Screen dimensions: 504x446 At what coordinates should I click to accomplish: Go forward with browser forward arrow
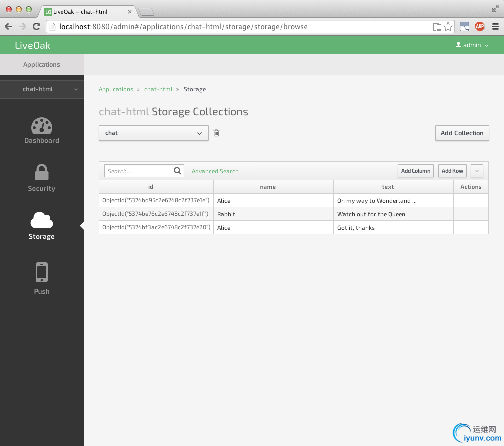click(22, 26)
